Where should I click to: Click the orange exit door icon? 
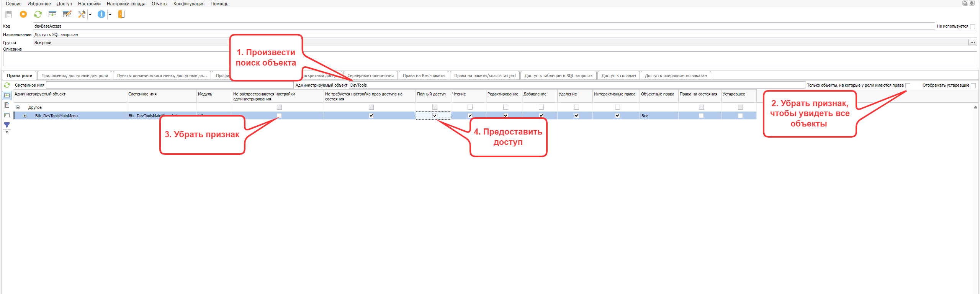click(121, 14)
